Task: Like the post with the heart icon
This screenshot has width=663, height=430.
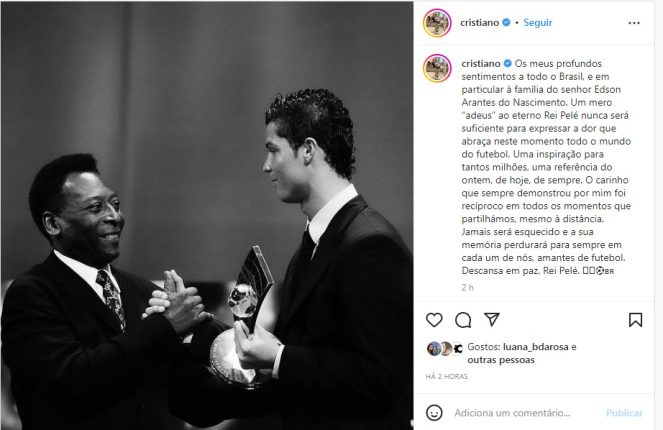Action: coord(434,320)
